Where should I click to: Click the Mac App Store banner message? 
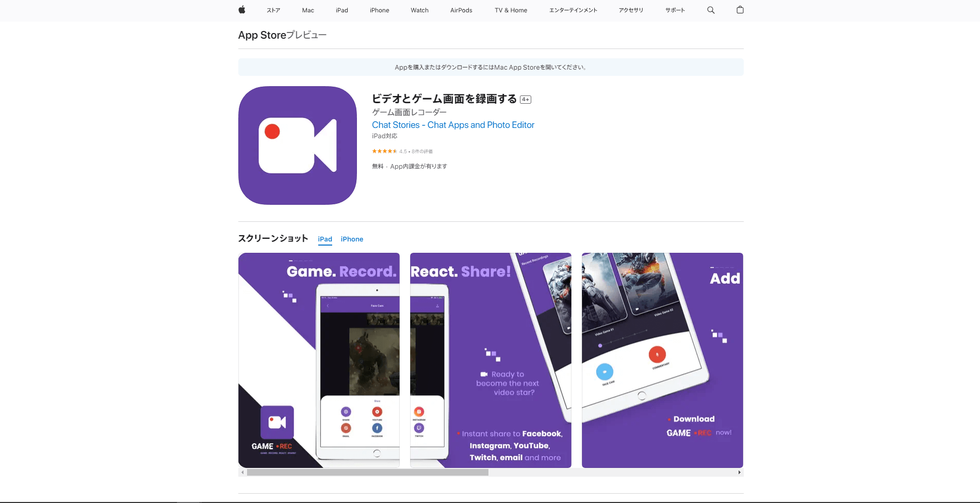[x=491, y=67]
